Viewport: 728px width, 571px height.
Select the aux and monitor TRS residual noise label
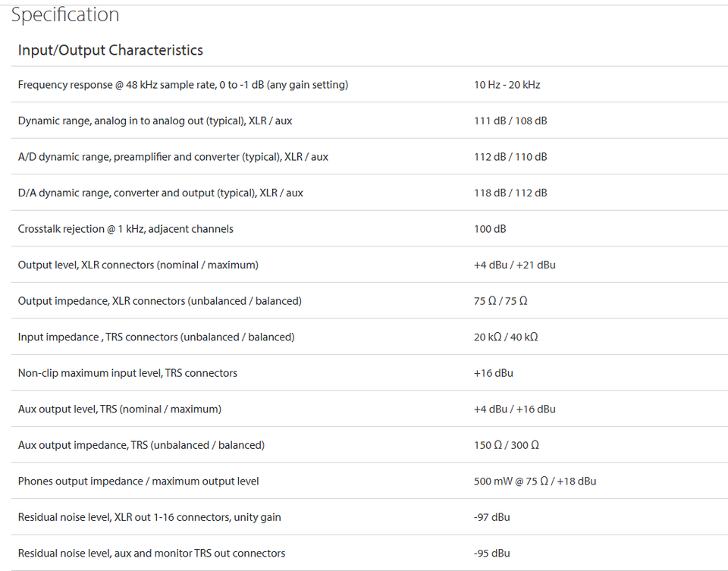tap(152, 554)
